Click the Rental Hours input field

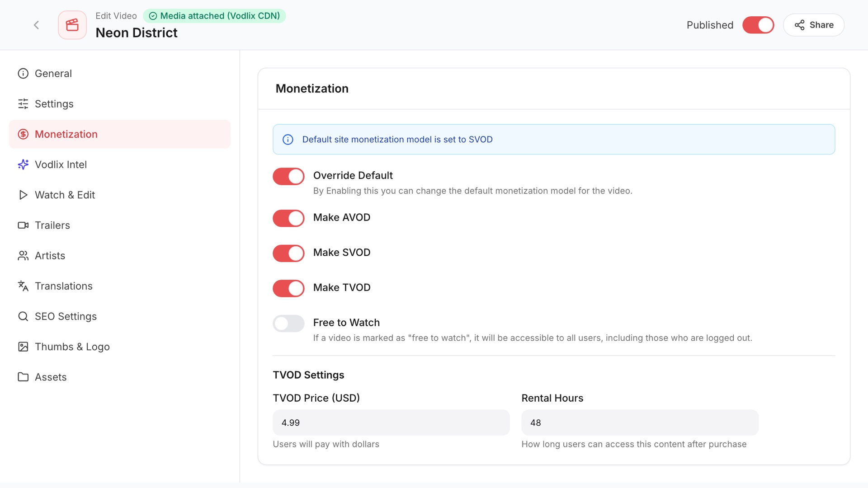(x=640, y=422)
